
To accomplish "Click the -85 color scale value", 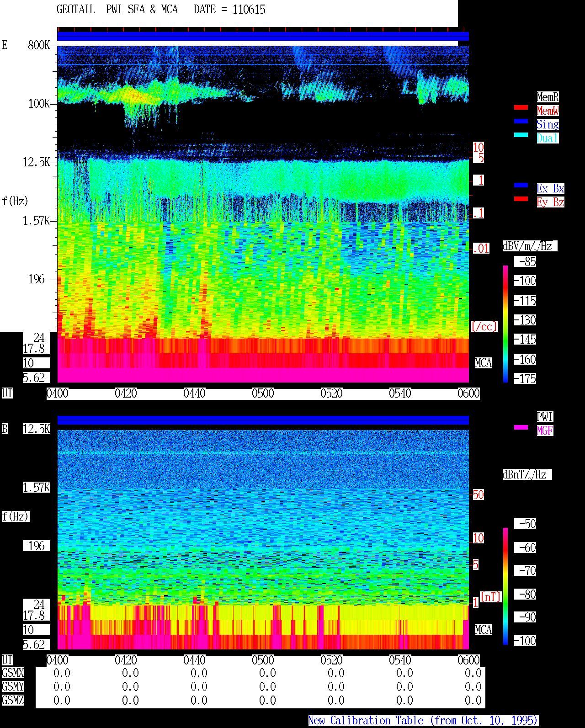I will pos(525,261).
